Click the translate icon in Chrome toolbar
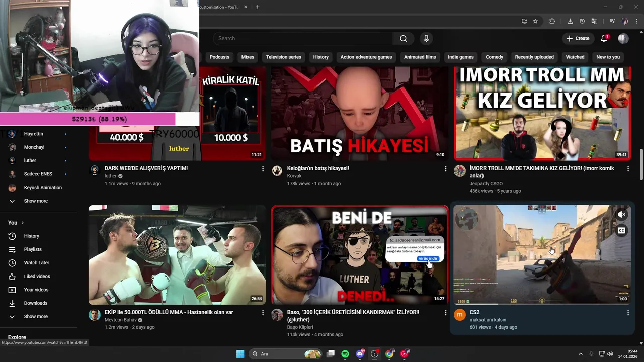Screen dimensions: 644x362 pos(594,21)
